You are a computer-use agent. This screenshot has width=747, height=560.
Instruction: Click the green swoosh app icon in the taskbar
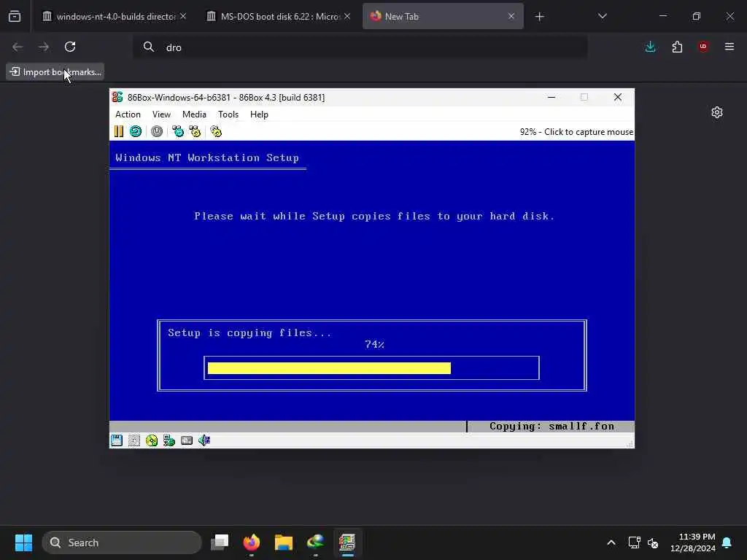tap(315, 542)
